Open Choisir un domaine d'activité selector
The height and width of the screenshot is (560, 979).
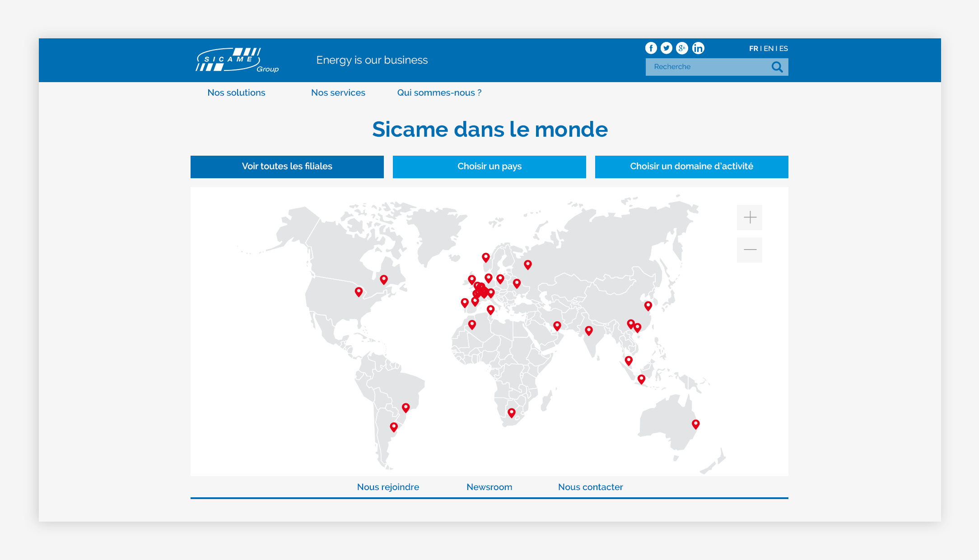(692, 167)
